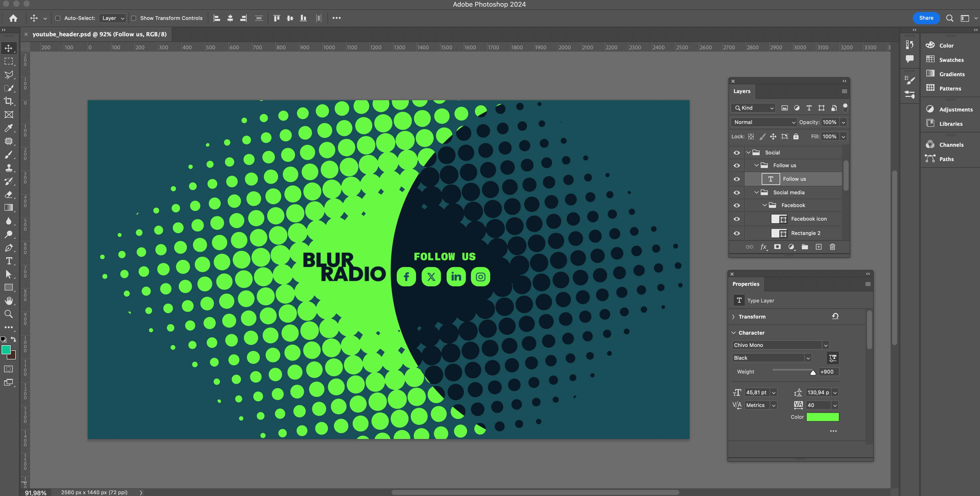Open the Swatches panel

point(951,60)
